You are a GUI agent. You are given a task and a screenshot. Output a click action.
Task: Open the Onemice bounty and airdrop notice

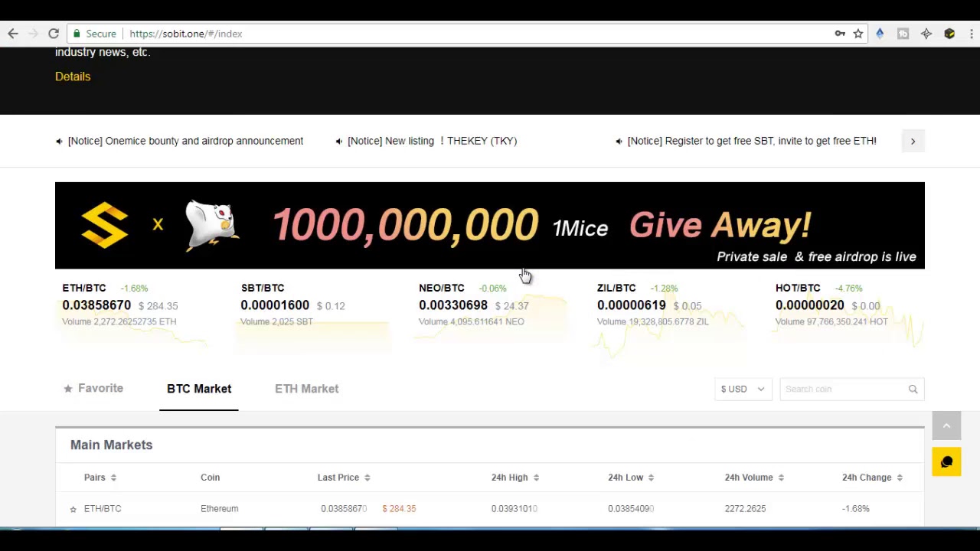pyautogui.click(x=185, y=141)
